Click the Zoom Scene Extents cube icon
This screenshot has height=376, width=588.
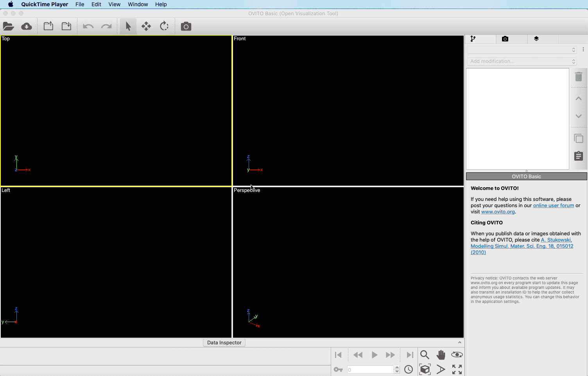click(425, 369)
